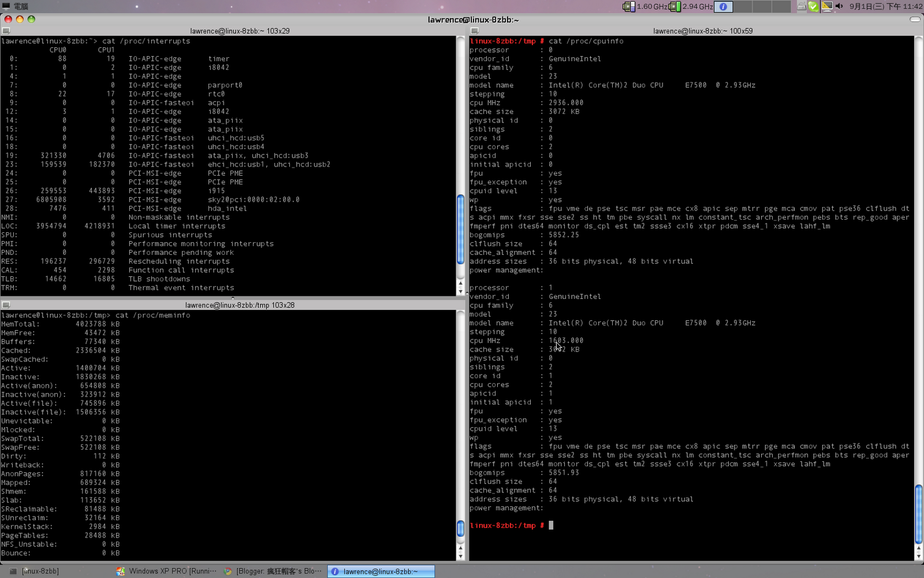Open the display settings tray icon

[827, 6]
